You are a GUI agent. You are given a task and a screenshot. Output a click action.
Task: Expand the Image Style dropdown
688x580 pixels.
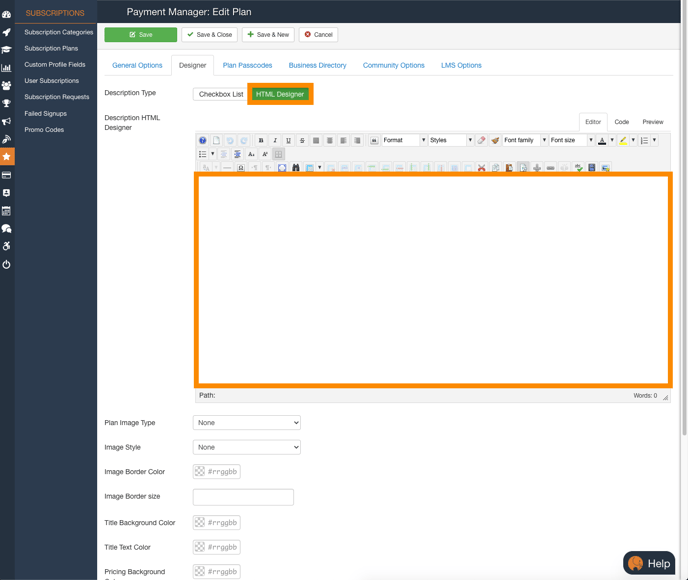(x=247, y=448)
